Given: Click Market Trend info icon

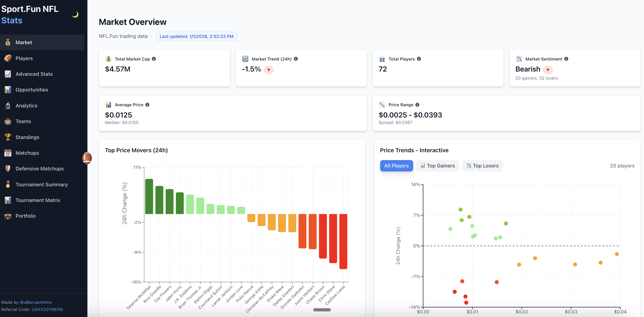Looking at the screenshot, I should click(296, 59).
